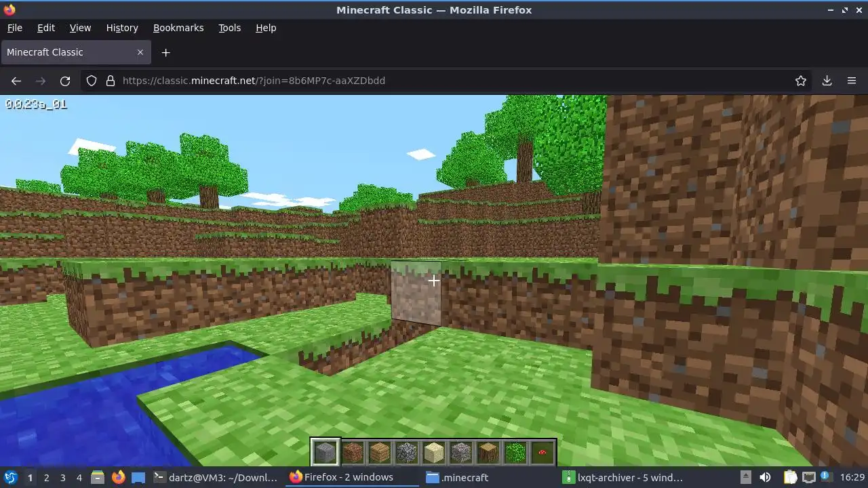
Task: Open the History menu
Action: (x=122, y=28)
